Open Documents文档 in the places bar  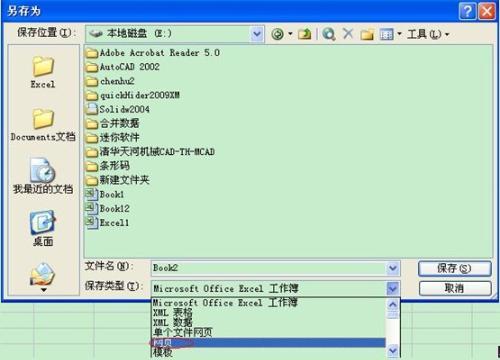43,125
